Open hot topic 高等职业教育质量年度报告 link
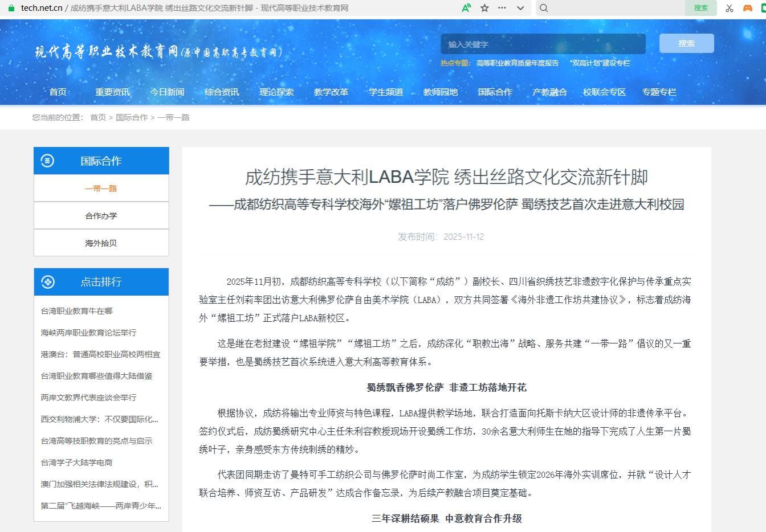This screenshot has height=532, width=766. tap(518, 63)
